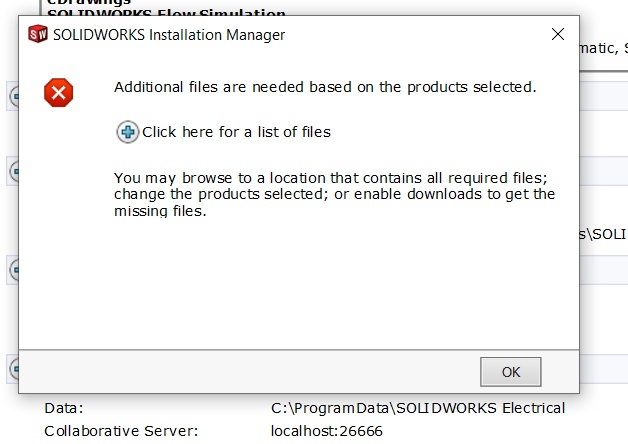Collapse the bottom section icon behind the dialog
This screenshot has height=444, width=628.
pos(14,369)
